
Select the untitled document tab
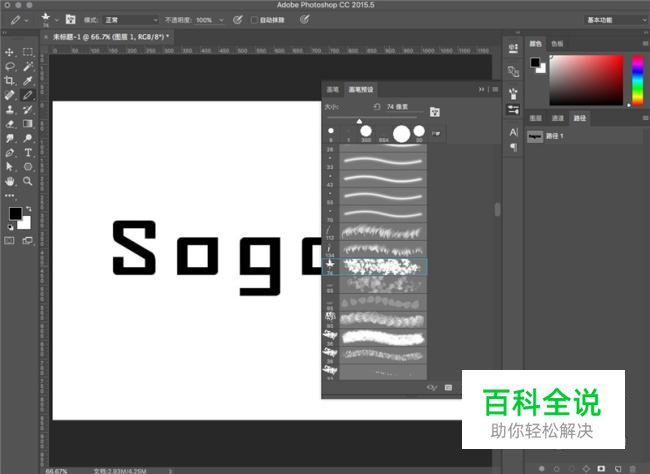pos(110,37)
